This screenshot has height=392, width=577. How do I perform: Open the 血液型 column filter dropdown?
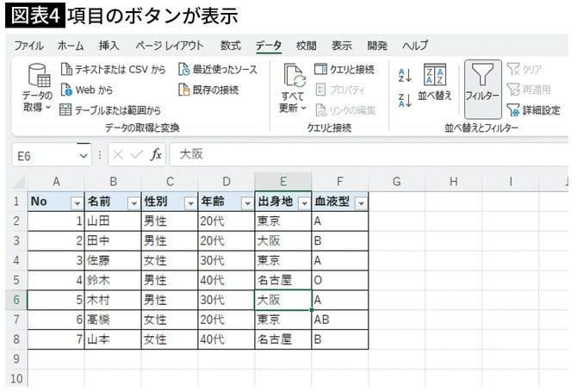362,202
